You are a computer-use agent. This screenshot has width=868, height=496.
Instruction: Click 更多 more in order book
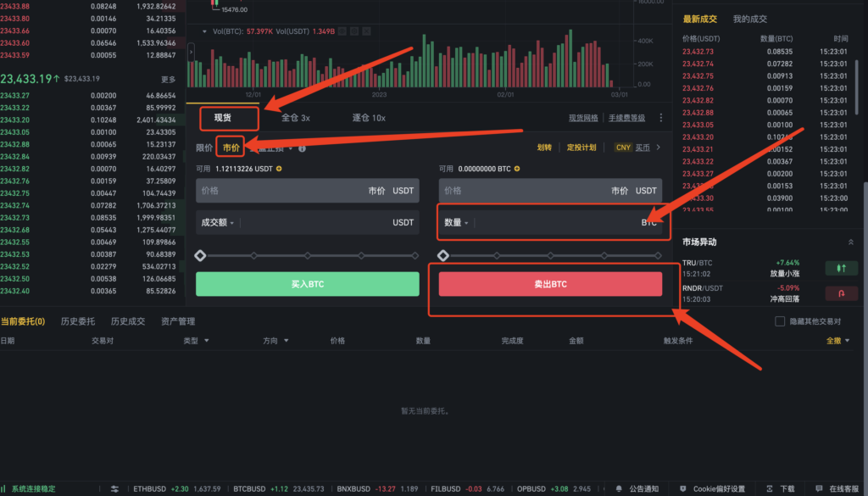click(169, 80)
